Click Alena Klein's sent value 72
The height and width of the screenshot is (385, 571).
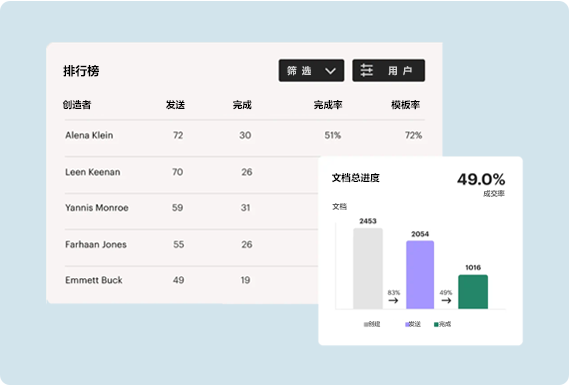tap(178, 135)
